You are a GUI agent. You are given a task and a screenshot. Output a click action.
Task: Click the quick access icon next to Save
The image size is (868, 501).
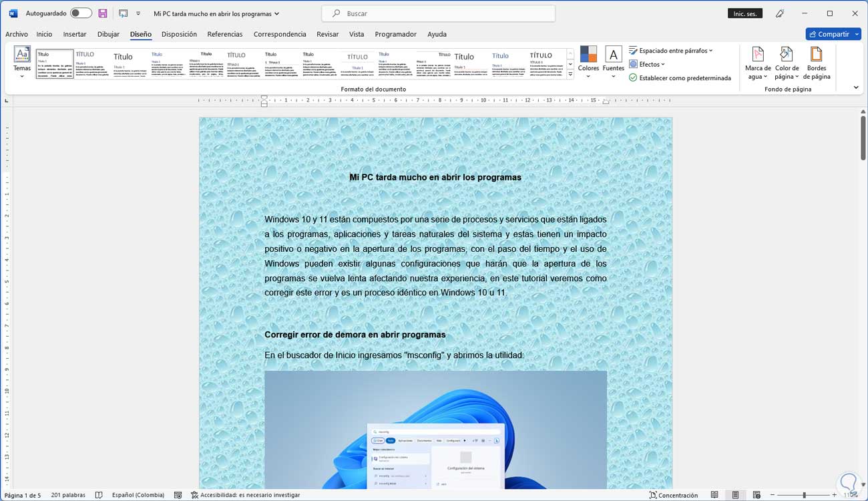123,13
